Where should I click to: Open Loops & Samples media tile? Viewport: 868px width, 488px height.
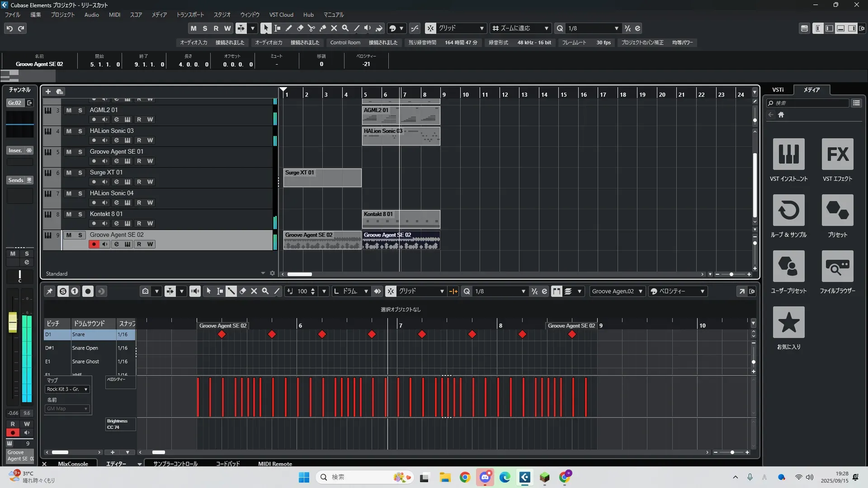[x=788, y=211]
